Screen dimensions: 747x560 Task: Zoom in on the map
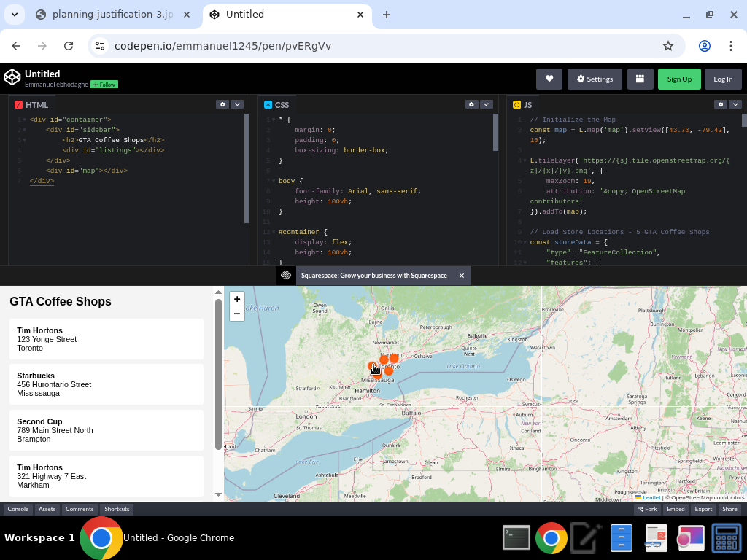pyautogui.click(x=237, y=299)
